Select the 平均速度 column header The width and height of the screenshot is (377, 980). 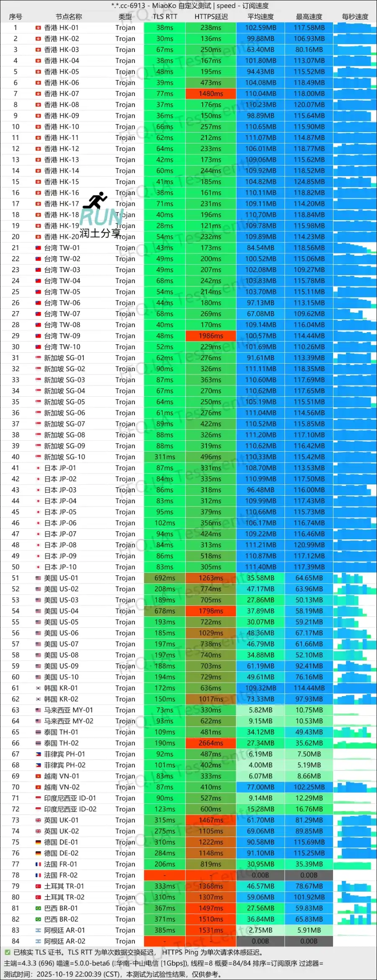260,17
